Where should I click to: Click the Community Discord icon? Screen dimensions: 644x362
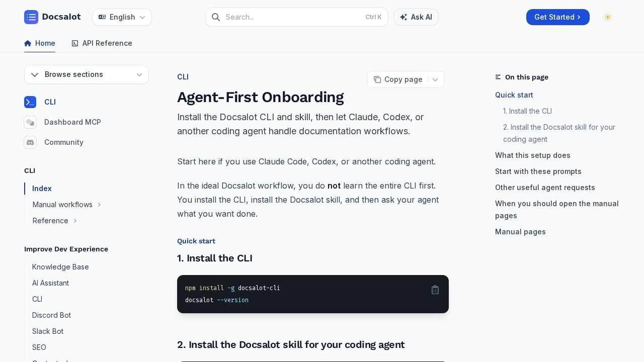click(30, 142)
